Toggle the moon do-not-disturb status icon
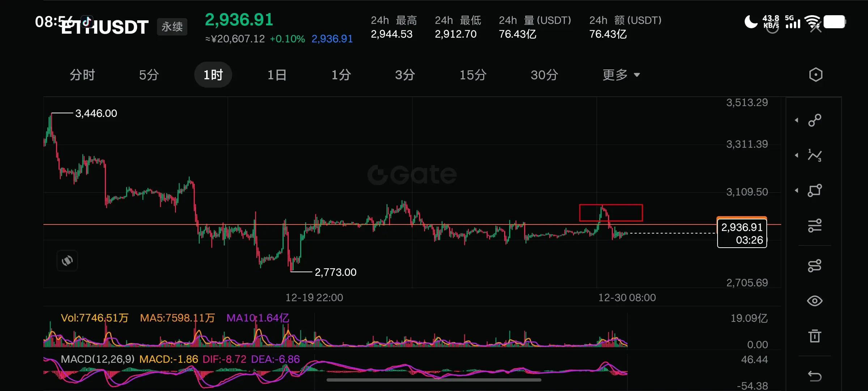This screenshot has width=868, height=391. coord(751,22)
